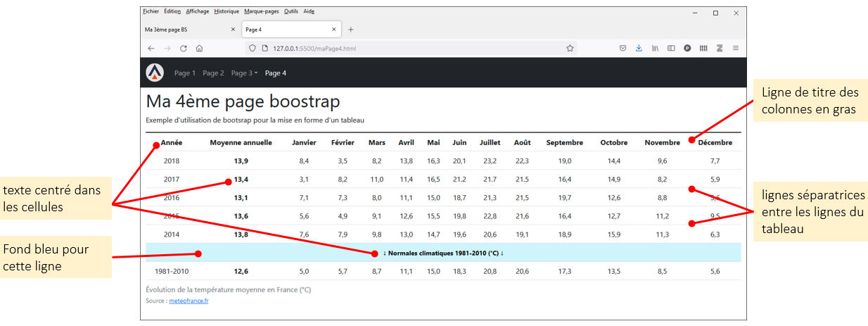
Task: Toggle the sidebar view icon
Action: [x=671, y=49]
